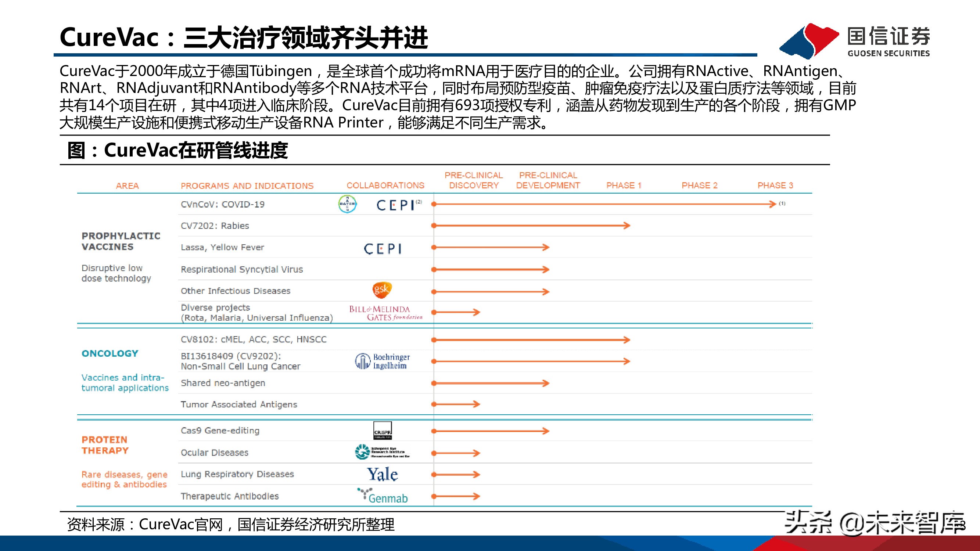
Task: Click Other Infectious Diseases text
Action: 236,291
